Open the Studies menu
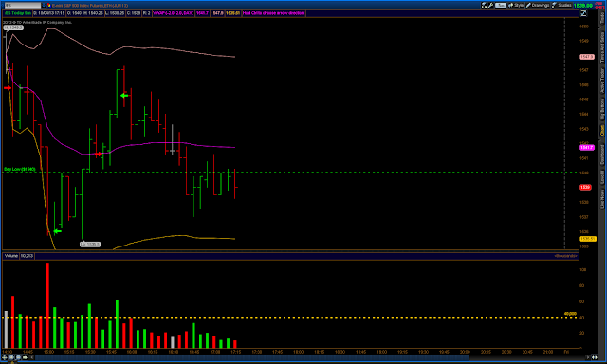Viewport: 607px width, 364px height. pyautogui.click(x=561, y=5)
